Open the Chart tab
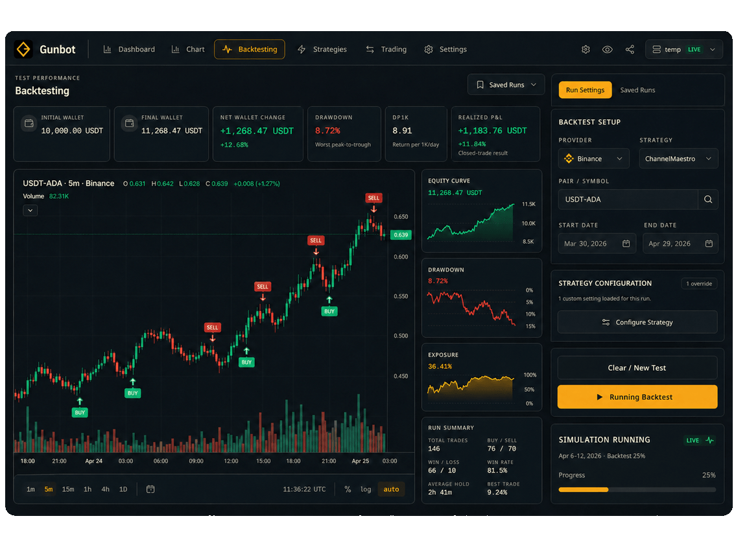Viewport: 747px width, 560px height. (188, 49)
